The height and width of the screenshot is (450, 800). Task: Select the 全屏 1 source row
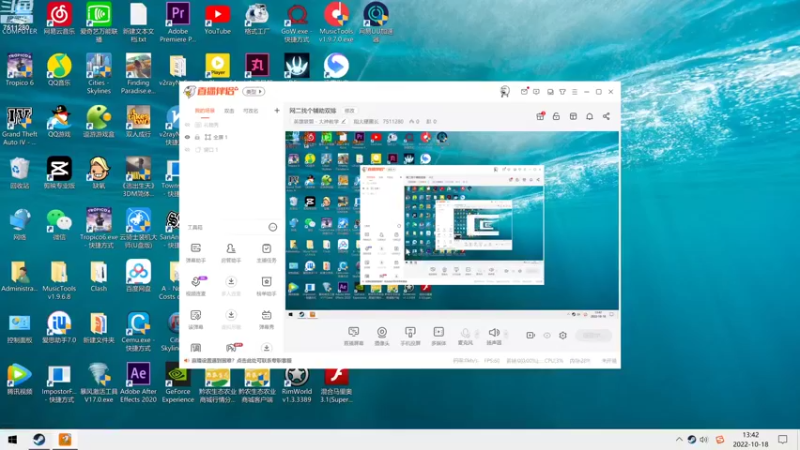(x=231, y=137)
